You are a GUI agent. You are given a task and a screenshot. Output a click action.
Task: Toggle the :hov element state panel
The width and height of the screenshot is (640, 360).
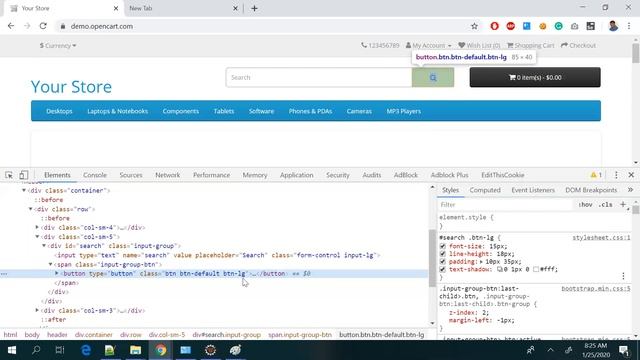[585, 204]
